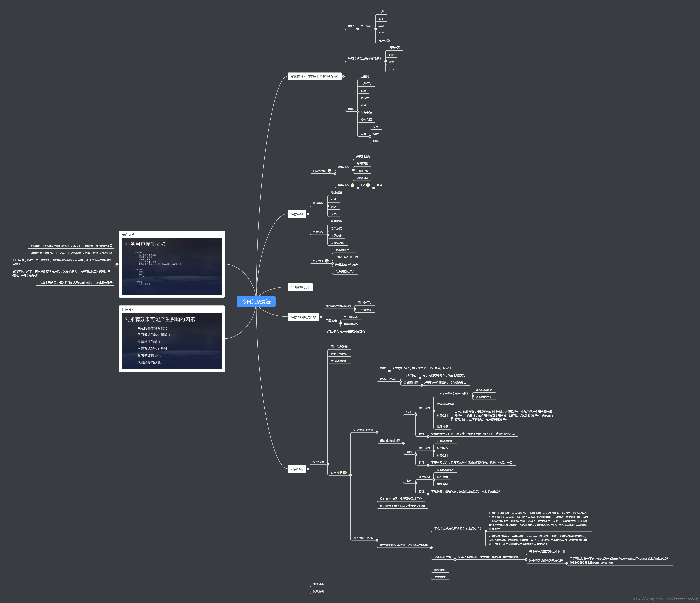This screenshot has height=603, width=700.
Task: Select the 评估分析 topic title
Action: (x=128, y=309)
